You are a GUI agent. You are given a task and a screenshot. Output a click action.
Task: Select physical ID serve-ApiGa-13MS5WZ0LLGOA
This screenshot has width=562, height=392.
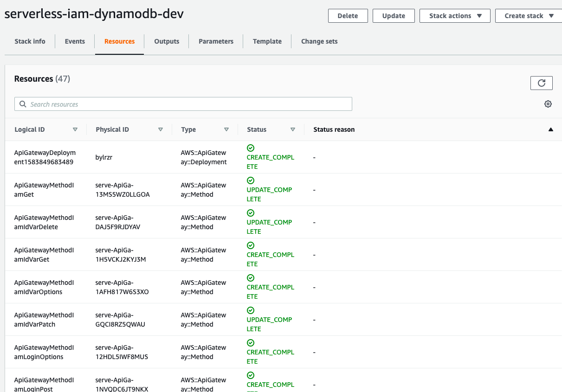(x=123, y=190)
